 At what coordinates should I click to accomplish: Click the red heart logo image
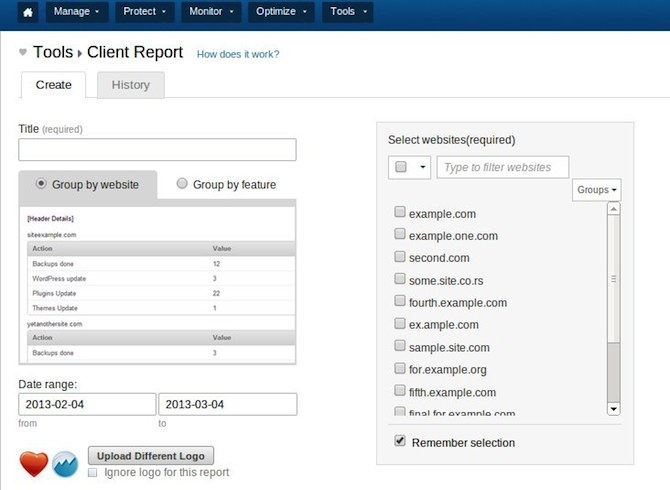point(34,464)
